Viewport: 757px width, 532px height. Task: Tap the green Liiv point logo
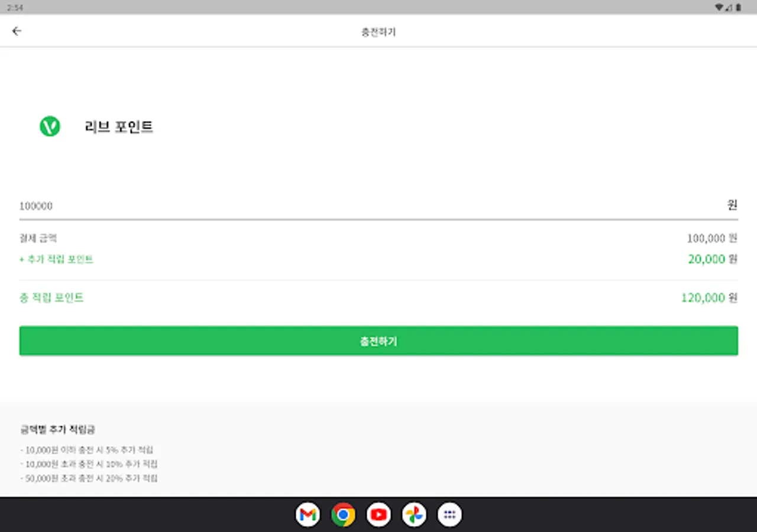tap(50, 126)
